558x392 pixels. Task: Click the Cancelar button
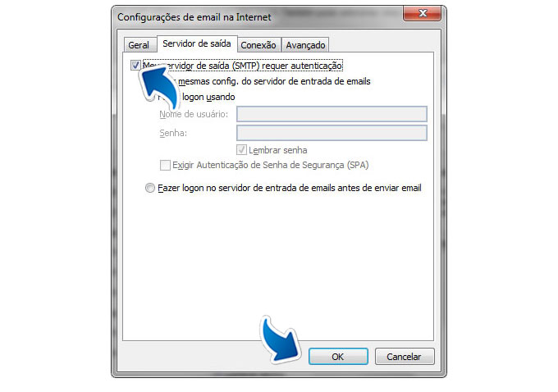[x=405, y=357]
